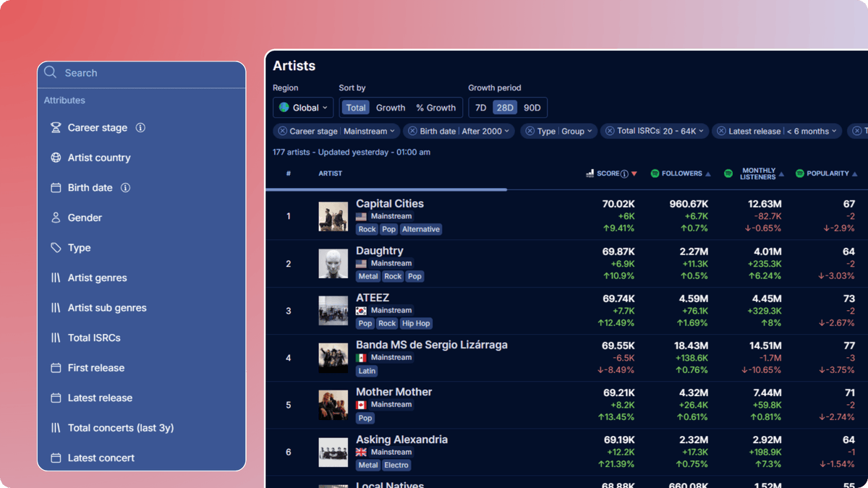Open ATEEZ artist page
The width and height of the screenshot is (868, 488).
click(373, 298)
